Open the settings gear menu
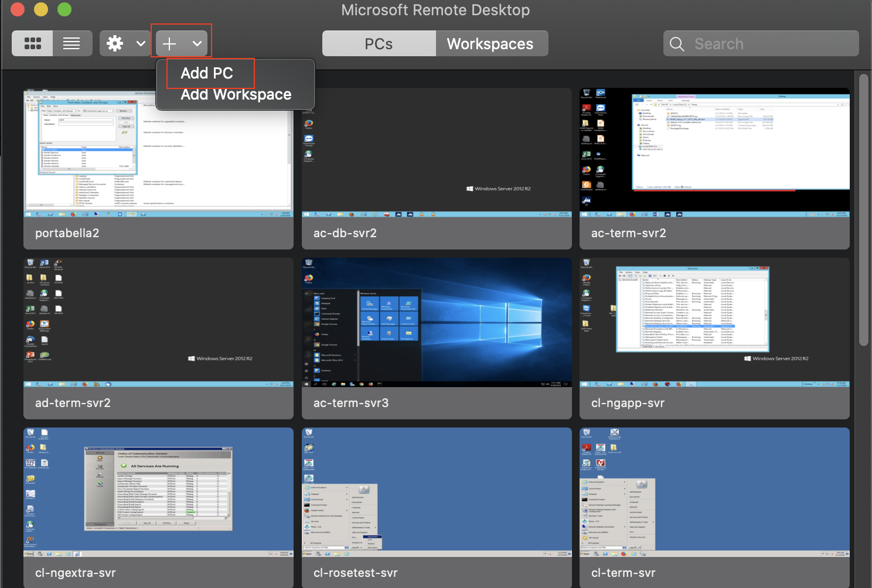 [115, 43]
